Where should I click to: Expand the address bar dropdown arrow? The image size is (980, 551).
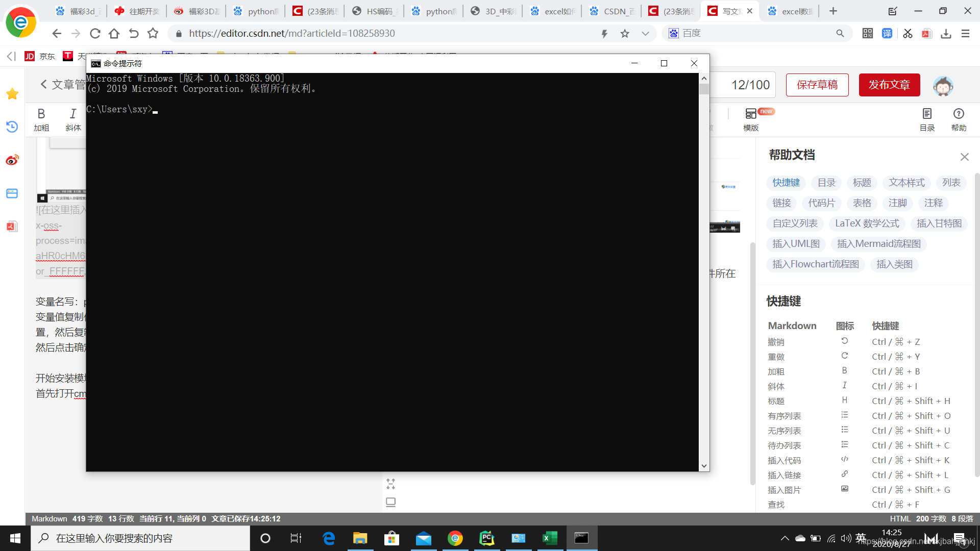pyautogui.click(x=645, y=34)
